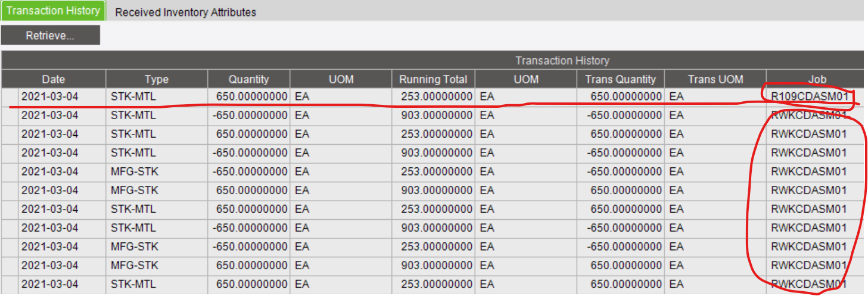Open the Received Inventory Attributes tab
This screenshot has height=296, width=868.
pos(185,12)
